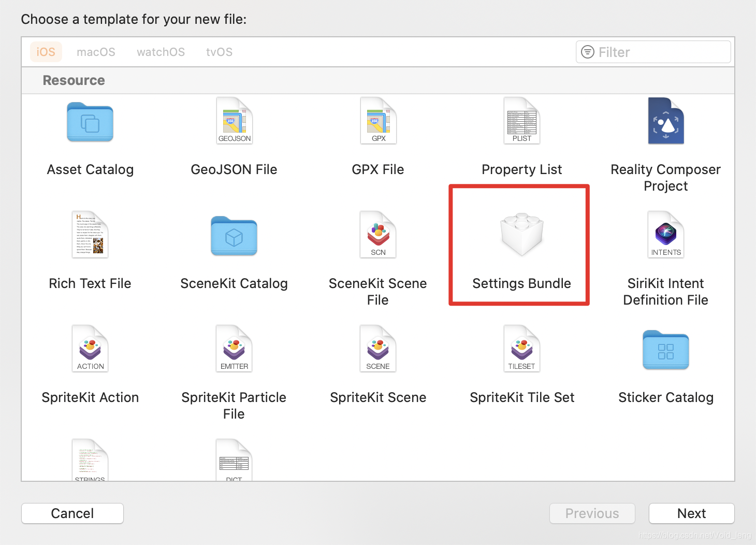Click the filter icon in search field

pyautogui.click(x=588, y=52)
